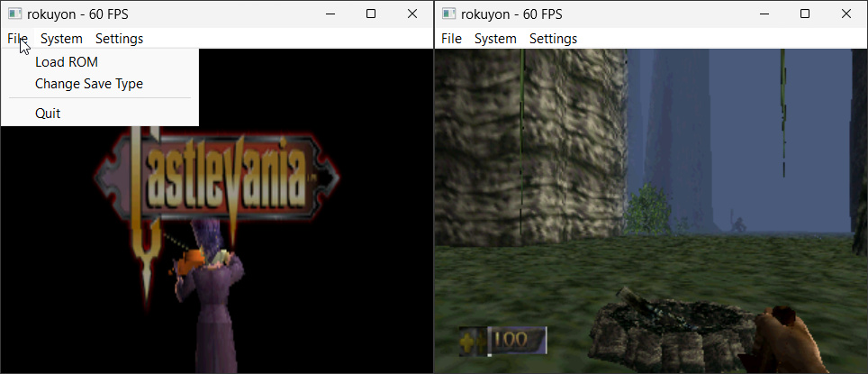Open Settings menu in the left rokuyon window
This screenshot has width=868, height=374.
119,38
